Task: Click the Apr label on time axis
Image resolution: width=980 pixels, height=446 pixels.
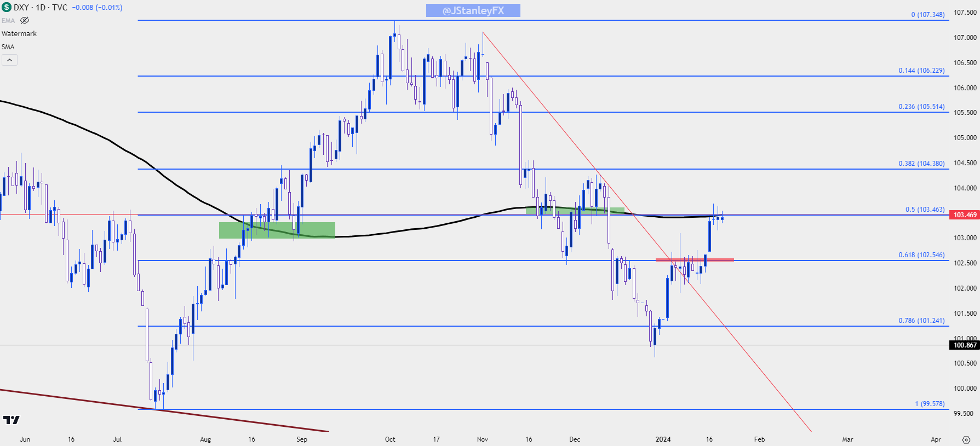Action: pos(936,439)
